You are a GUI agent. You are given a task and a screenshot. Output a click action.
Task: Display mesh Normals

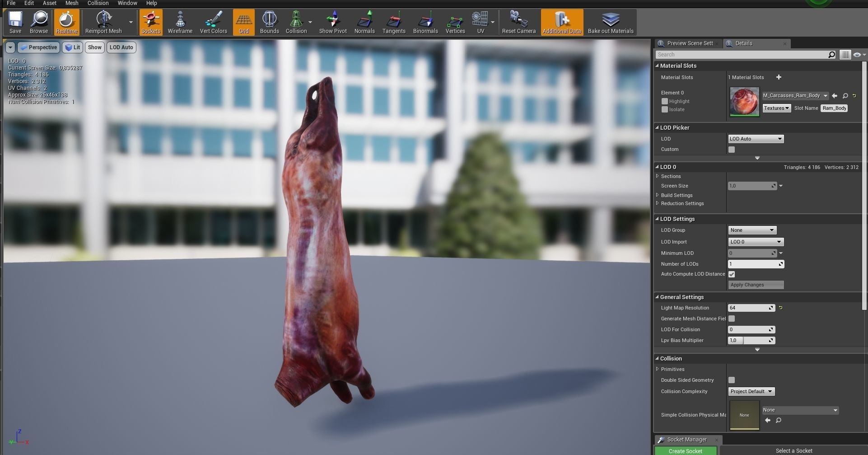(364, 22)
